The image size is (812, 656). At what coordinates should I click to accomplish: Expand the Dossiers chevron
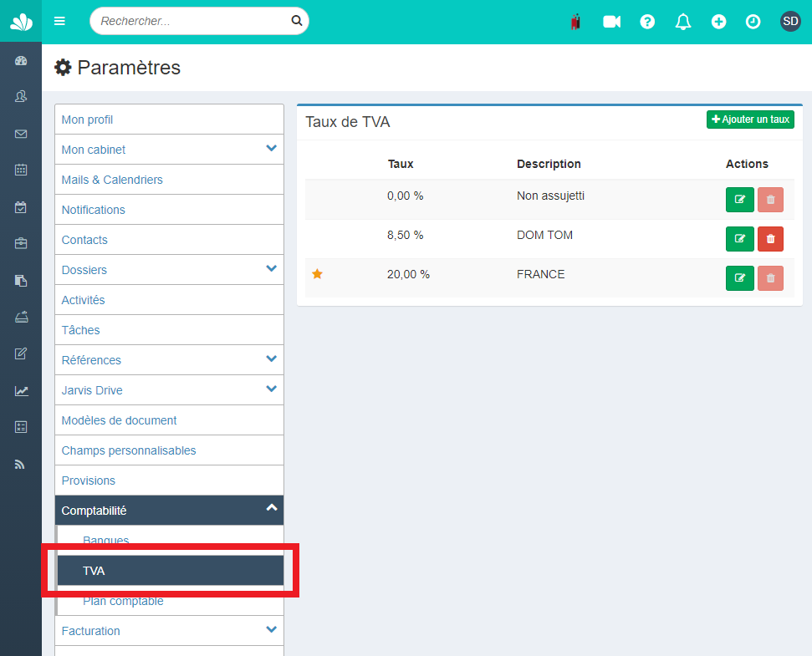271,268
